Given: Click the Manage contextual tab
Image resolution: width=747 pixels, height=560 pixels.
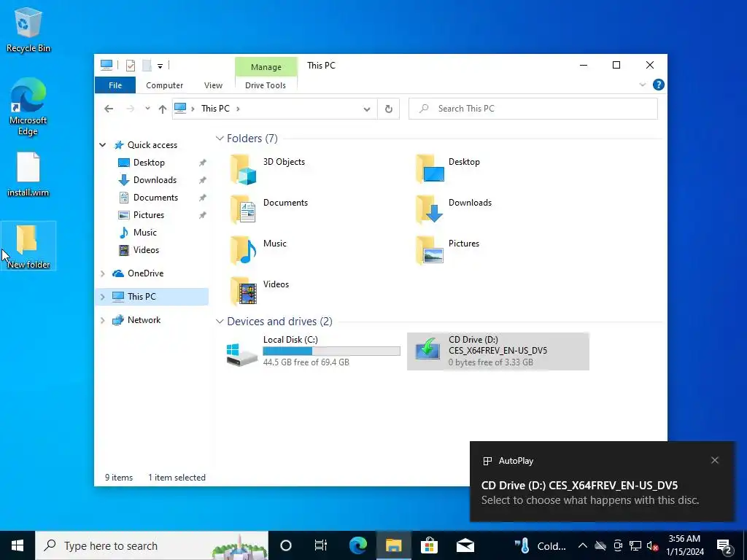Looking at the screenshot, I should [x=266, y=67].
